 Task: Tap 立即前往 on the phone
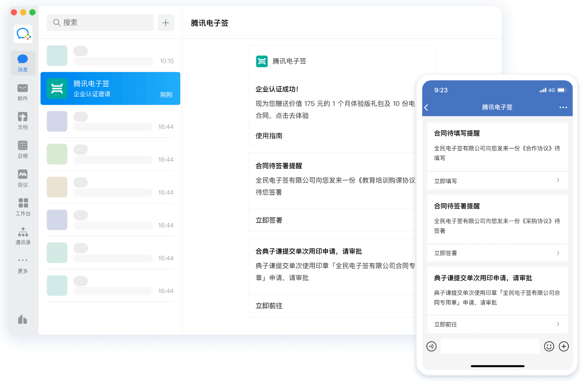(x=445, y=324)
